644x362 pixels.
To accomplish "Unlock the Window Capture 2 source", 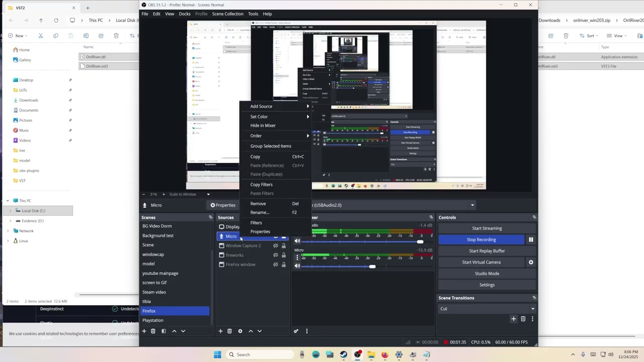I will tap(284, 246).
